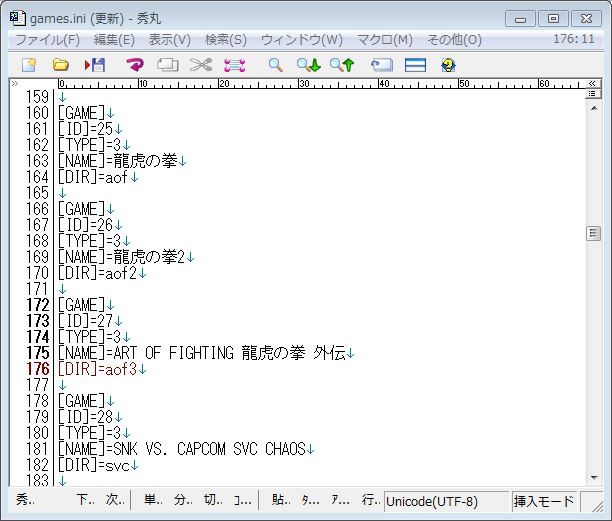Click the chevron expander left of the ruler

(x=14, y=83)
